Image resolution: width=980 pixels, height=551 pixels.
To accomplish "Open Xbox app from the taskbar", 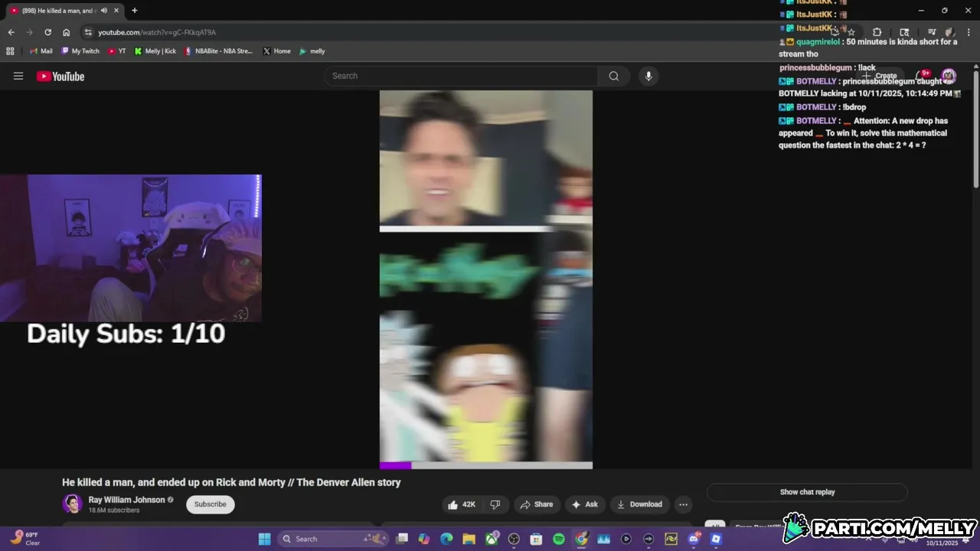I will [x=492, y=539].
